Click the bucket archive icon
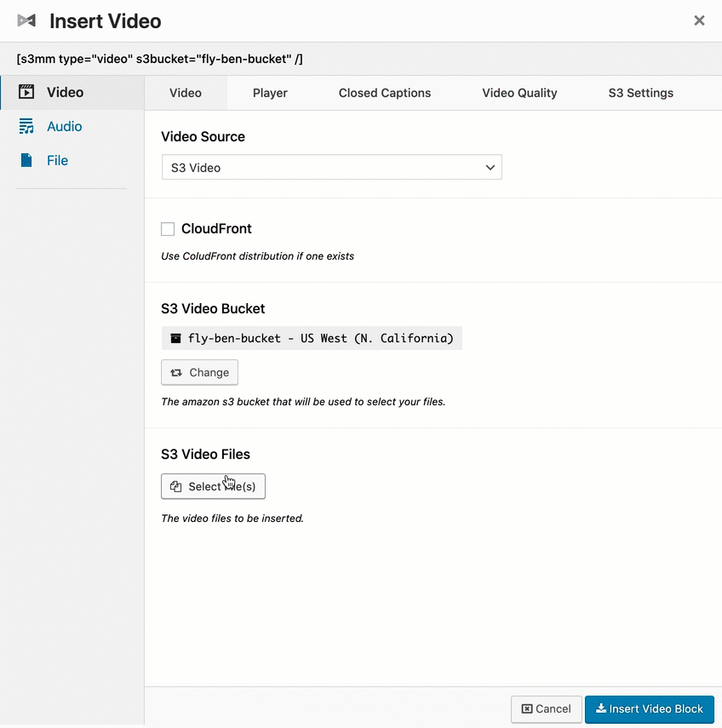The width and height of the screenshot is (722, 728). 175,338
